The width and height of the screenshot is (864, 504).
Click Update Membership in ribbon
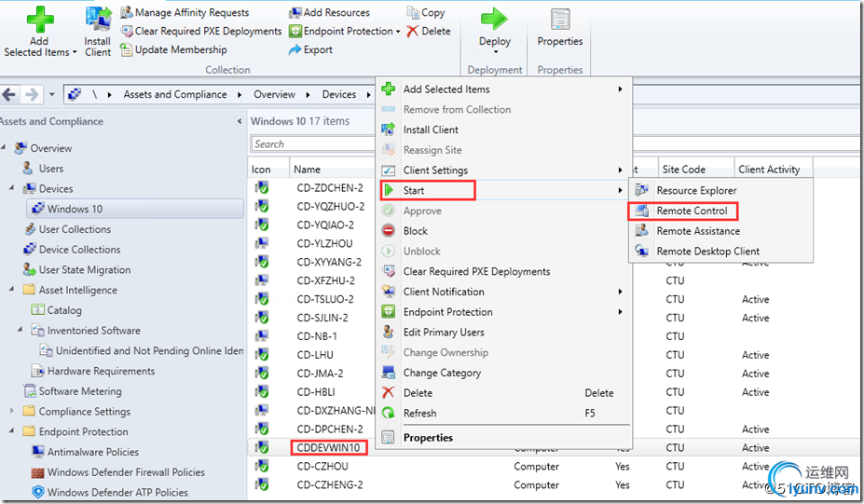173,49
